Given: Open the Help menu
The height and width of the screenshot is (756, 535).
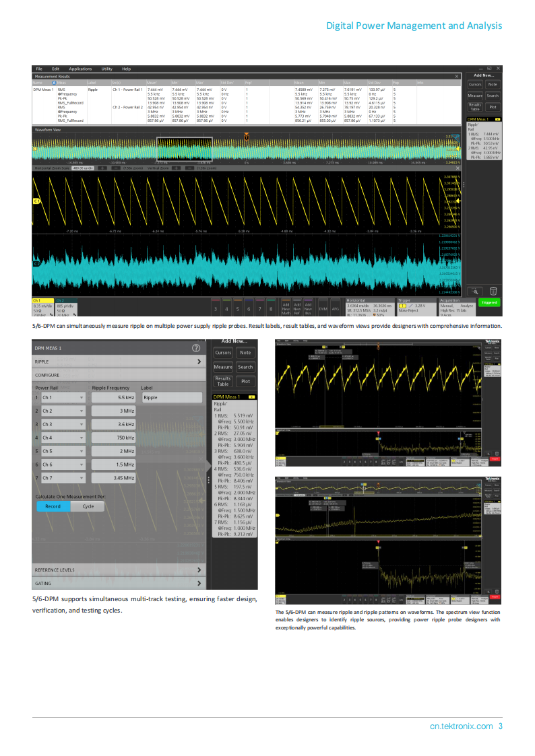Looking at the screenshot, I should tap(127, 69).
